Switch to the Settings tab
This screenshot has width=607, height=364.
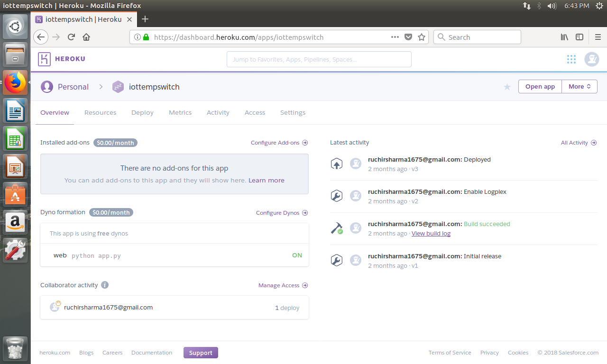coord(293,113)
